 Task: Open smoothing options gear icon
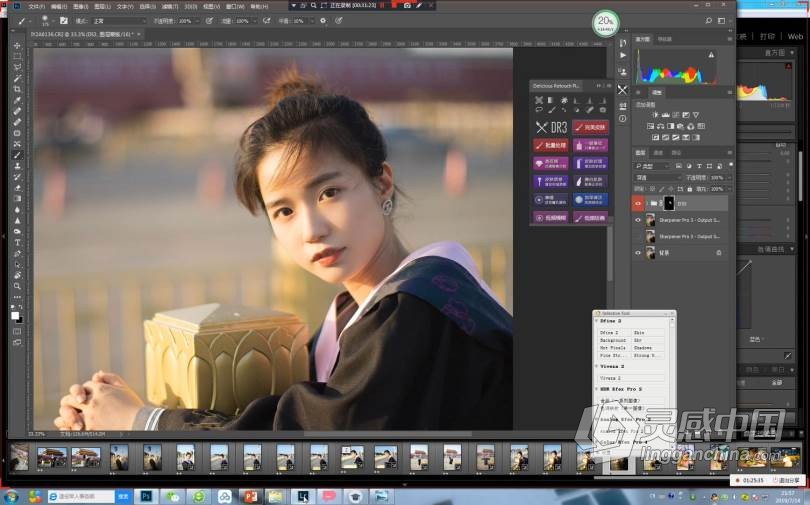pos(323,21)
